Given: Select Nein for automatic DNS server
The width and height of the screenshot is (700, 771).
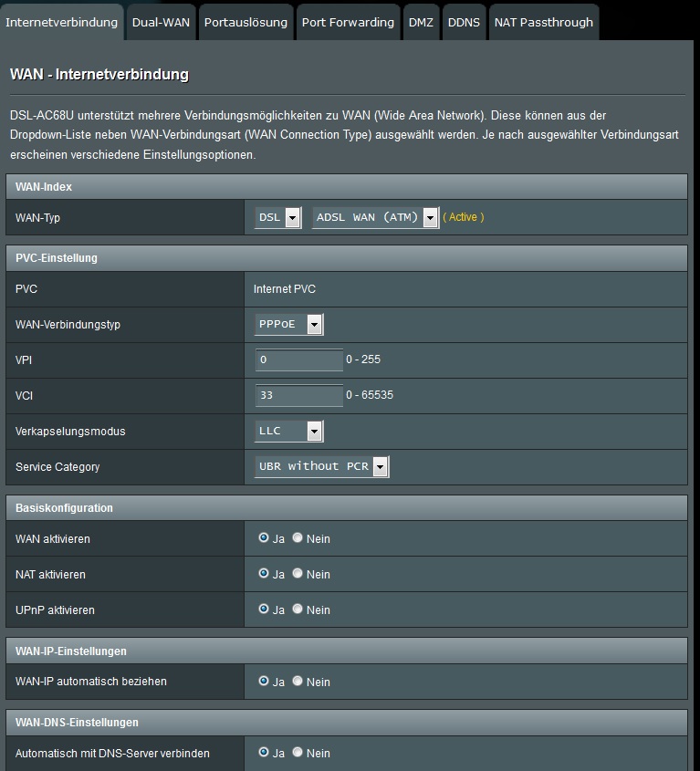Looking at the screenshot, I should (298, 752).
